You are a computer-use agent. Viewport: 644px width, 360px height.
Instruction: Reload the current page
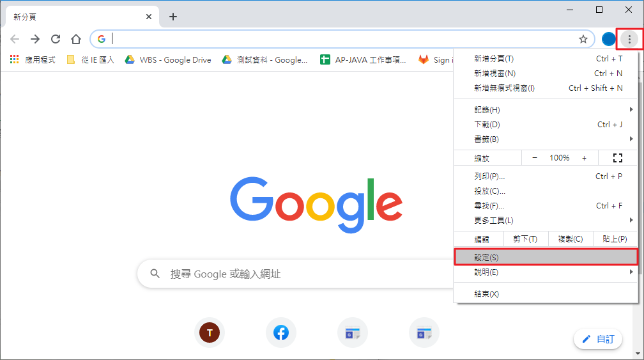click(56, 39)
